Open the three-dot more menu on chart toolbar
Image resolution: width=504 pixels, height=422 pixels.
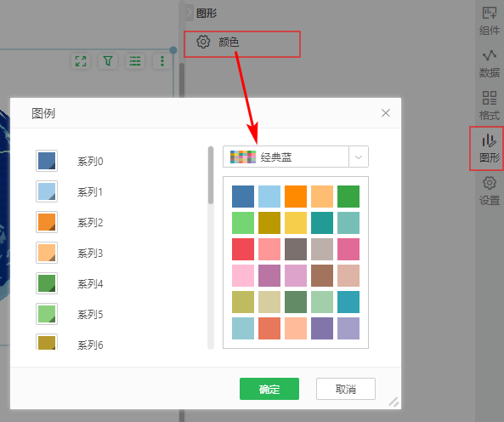click(162, 60)
